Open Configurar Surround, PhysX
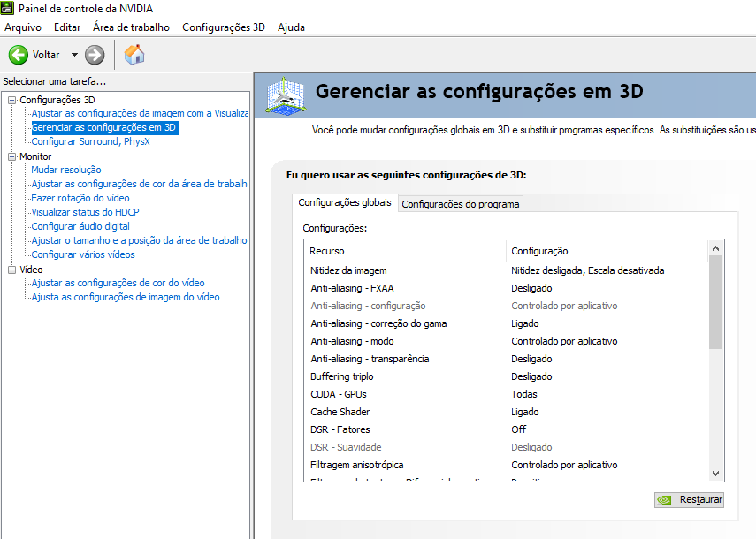This screenshot has height=539, width=756. (91, 141)
